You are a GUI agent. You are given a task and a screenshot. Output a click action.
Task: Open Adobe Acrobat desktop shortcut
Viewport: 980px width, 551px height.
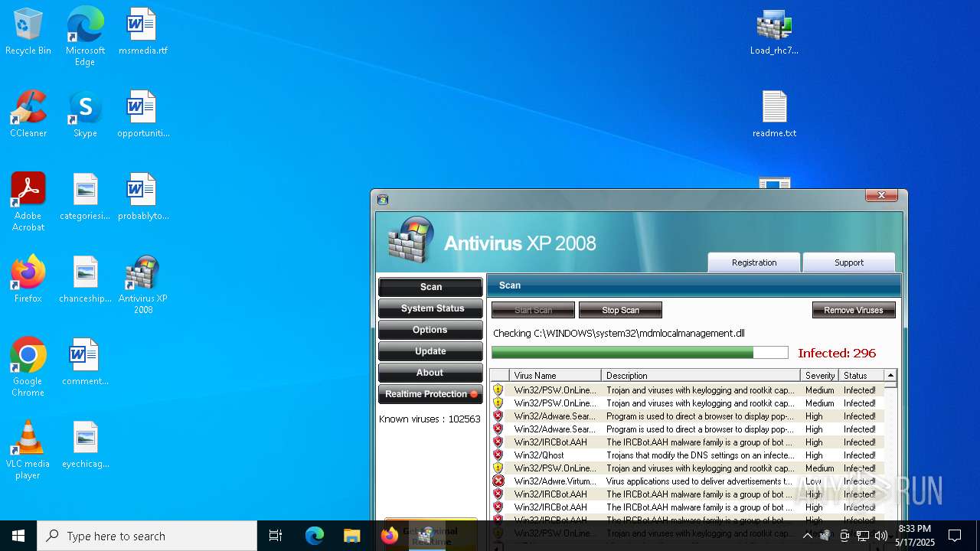coord(28,202)
